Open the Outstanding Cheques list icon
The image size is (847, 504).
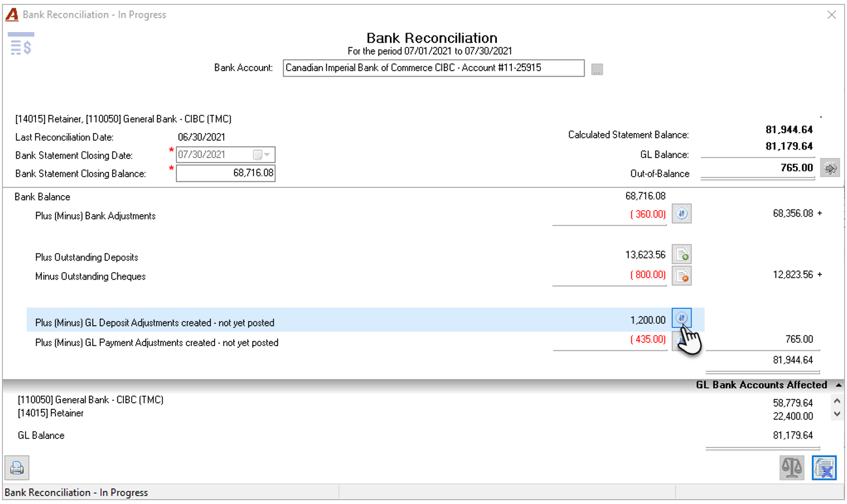coord(682,276)
